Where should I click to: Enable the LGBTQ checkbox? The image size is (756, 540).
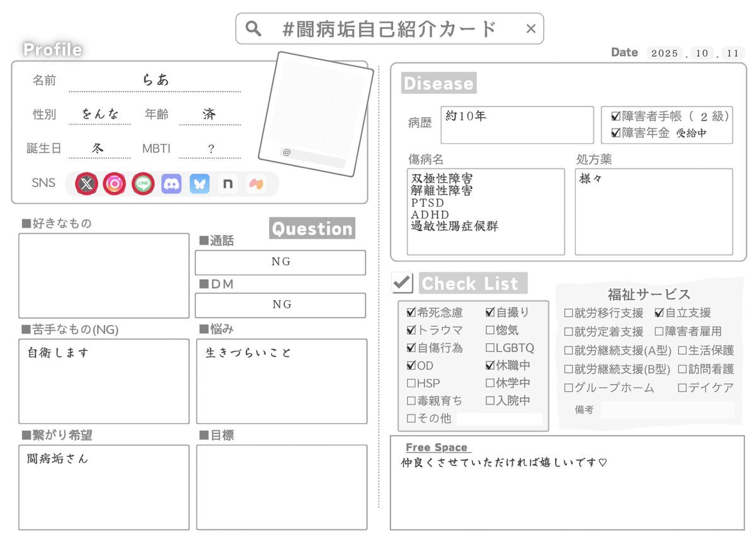(490, 348)
